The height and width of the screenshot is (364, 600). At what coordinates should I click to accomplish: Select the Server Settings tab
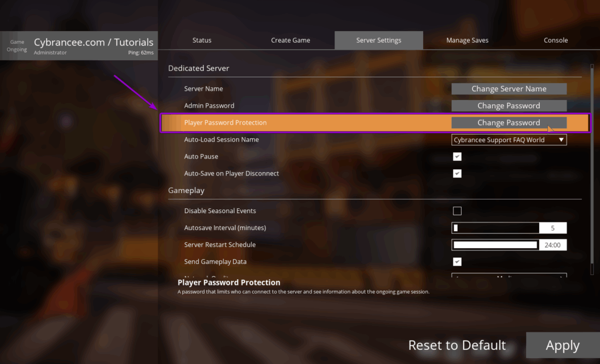pyautogui.click(x=379, y=40)
